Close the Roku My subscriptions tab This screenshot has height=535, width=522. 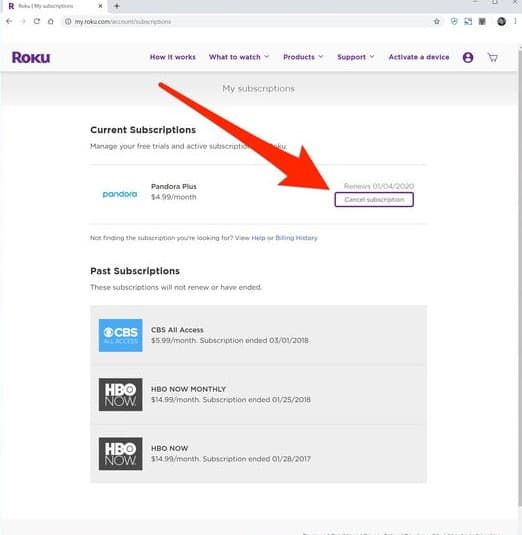tap(100, 6)
